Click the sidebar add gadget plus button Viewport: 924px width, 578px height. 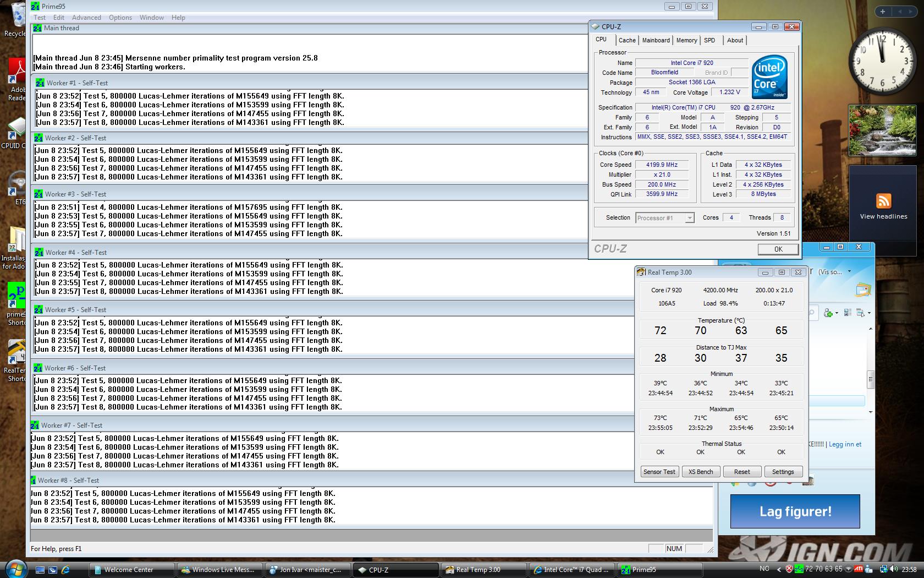click(882, 11)
